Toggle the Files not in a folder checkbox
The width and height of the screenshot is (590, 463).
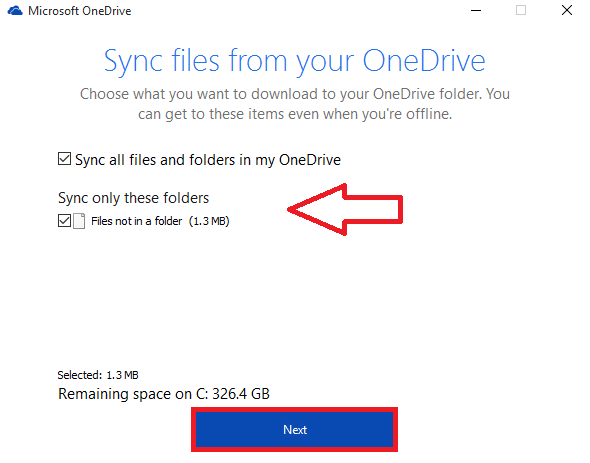click(64, 221)
